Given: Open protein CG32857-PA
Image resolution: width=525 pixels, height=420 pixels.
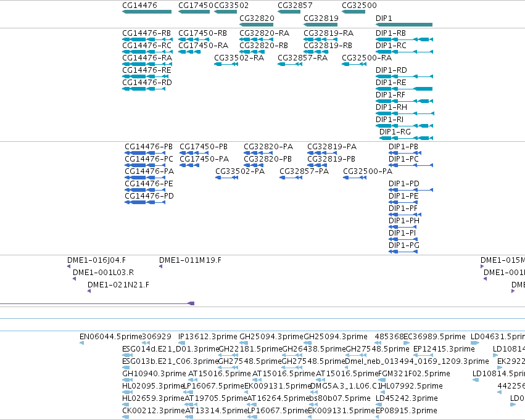Looking at the screenshot, I should tap(291, 178).
